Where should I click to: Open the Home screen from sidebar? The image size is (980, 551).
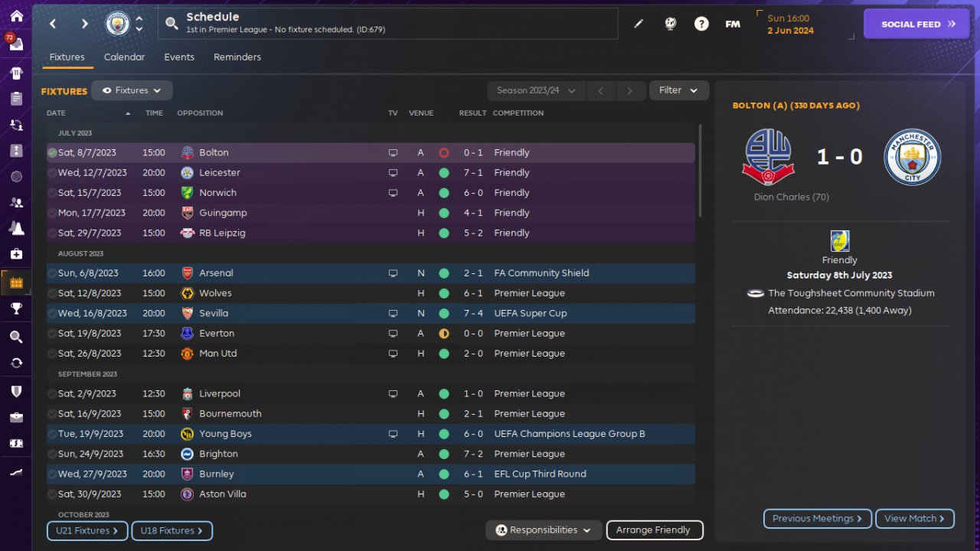click(16, 16)
